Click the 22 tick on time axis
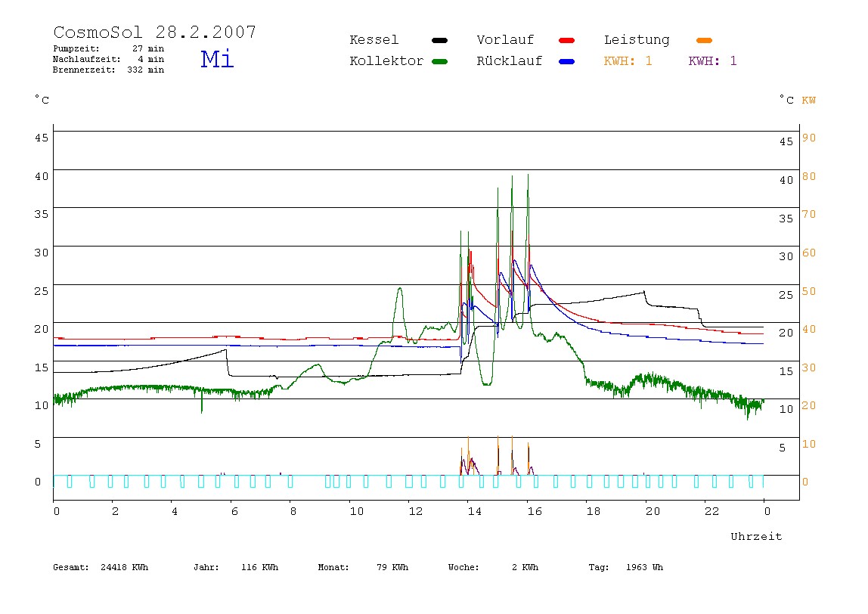 point(712,512)
